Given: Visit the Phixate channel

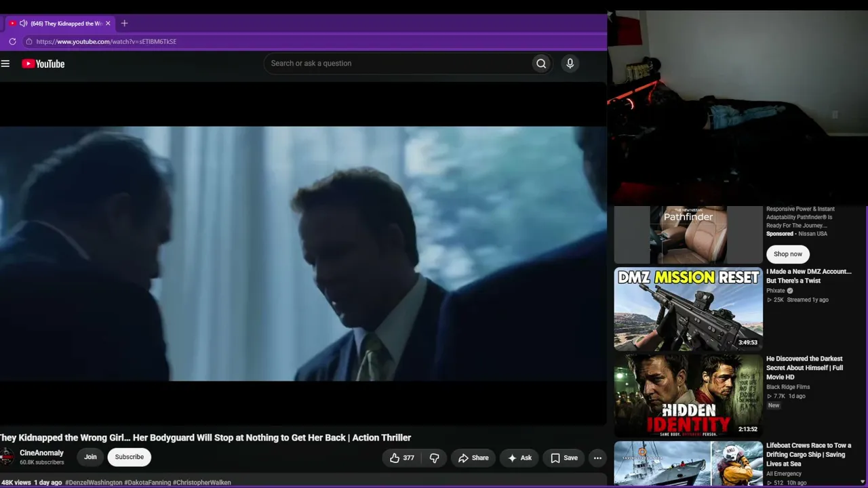Looking at the screenshot, I should tap(775, 291).
